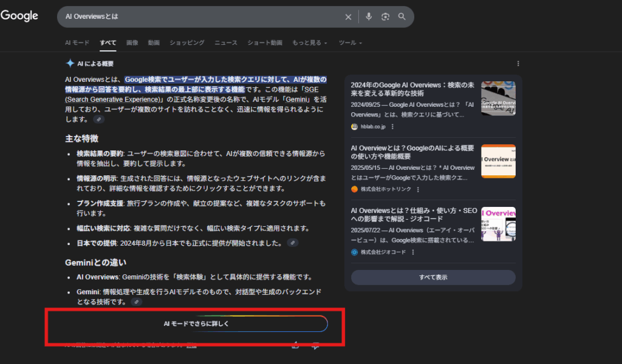622x364 pixels.
Task: Start voice search with the microphone icon
Action: 368,17
